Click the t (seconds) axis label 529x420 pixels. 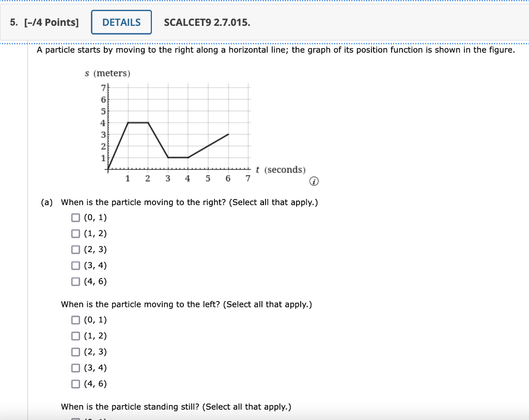(281, 169)
